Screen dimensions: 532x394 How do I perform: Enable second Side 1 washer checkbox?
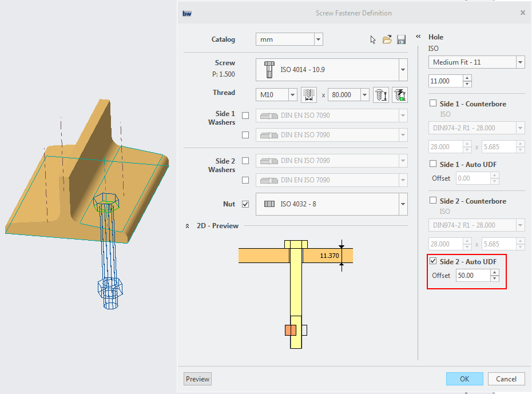pyautogui.click(x=245, y=135)
